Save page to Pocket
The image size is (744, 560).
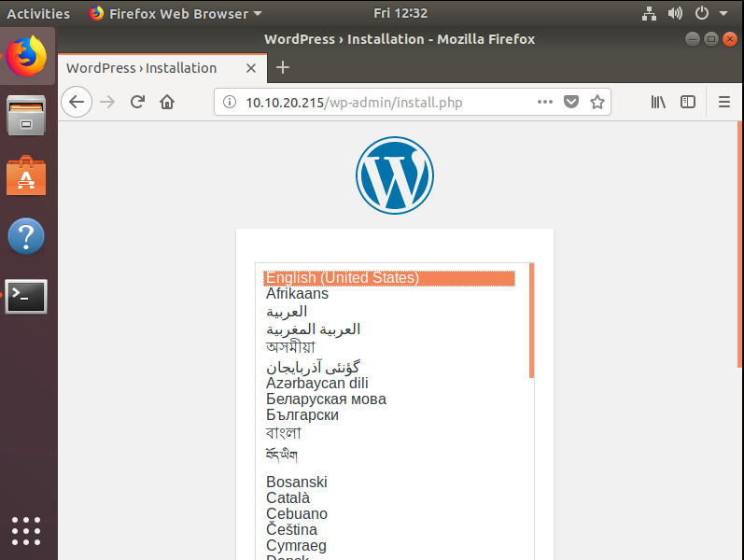point(571,102)
